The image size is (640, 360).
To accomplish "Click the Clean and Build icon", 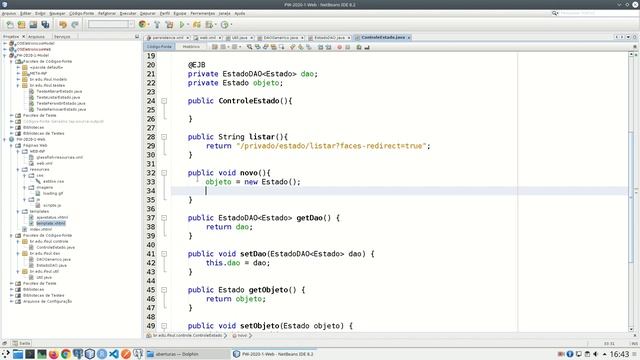I will [x=169, y=25].
